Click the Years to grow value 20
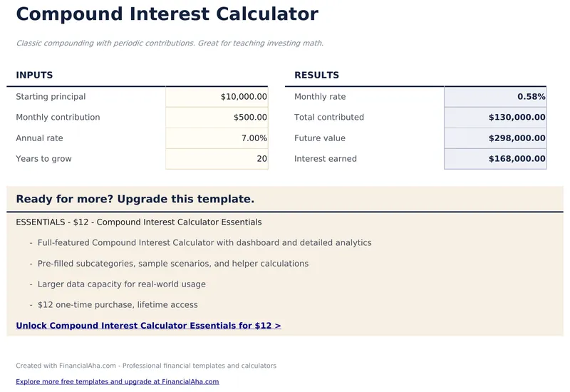570x392 pixels. pyautogui.click(x=217, y=159)
